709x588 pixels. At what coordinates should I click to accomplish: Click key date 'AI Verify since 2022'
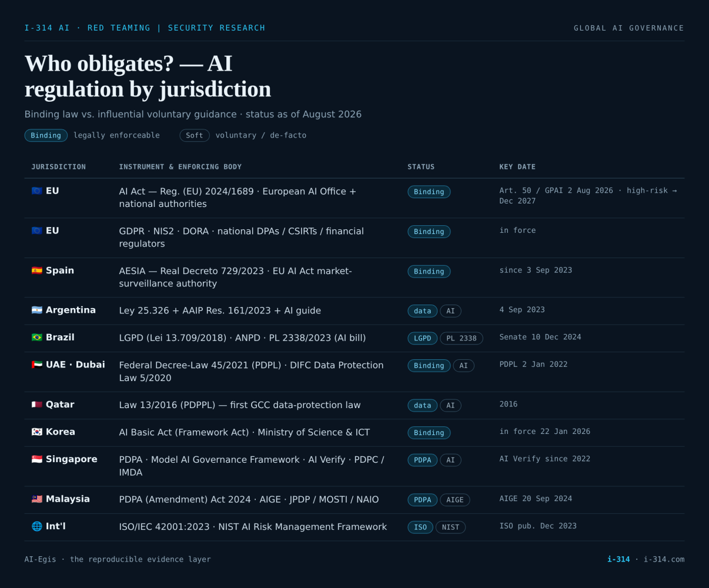point(545,459)
